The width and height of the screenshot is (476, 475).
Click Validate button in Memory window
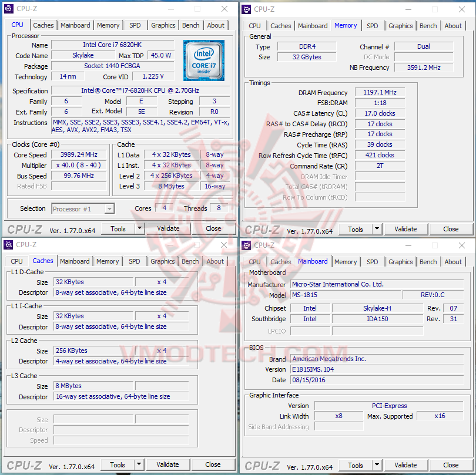(405, 229)
